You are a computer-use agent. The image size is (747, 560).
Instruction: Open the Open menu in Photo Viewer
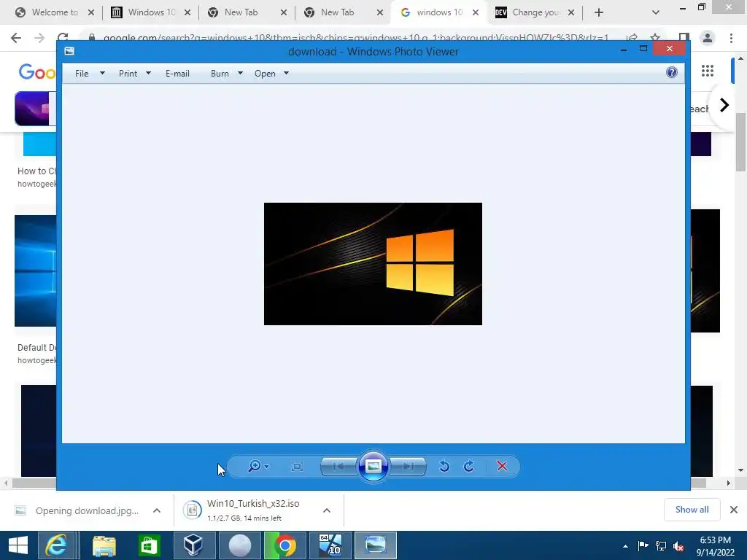(x=265, y=74)
